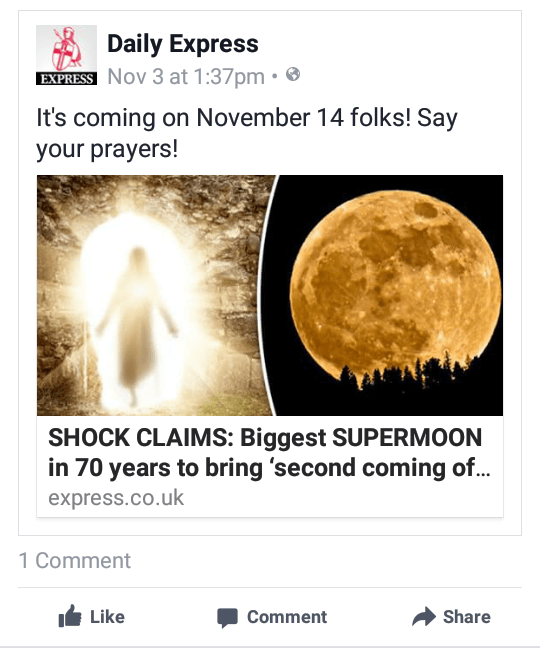Click the speech bubble Comment icon
540x648 pixels.
(x=227, y=617)
